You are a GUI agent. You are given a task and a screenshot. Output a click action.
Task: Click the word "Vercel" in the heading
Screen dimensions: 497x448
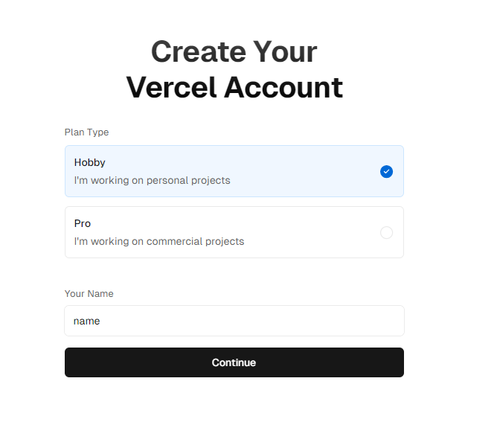171,87
